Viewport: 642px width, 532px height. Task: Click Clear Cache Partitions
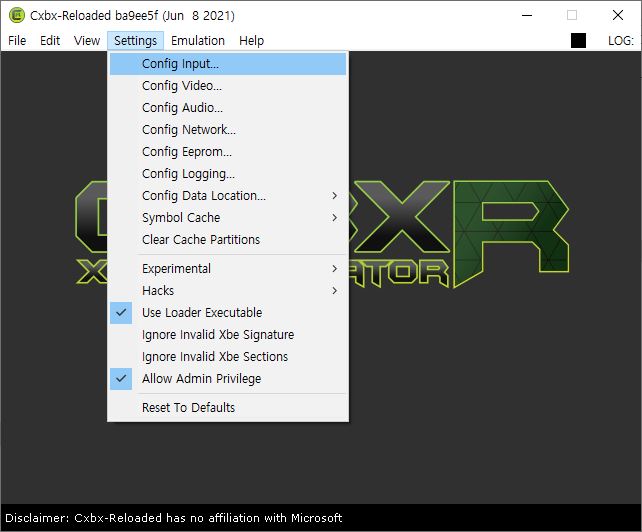tap(228, 240)
